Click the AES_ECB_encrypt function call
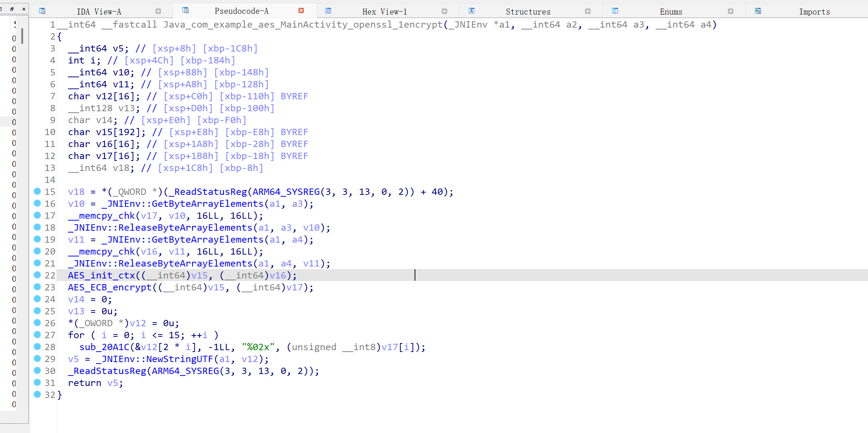This screenshot has height=433, width=868. (110, 287)
